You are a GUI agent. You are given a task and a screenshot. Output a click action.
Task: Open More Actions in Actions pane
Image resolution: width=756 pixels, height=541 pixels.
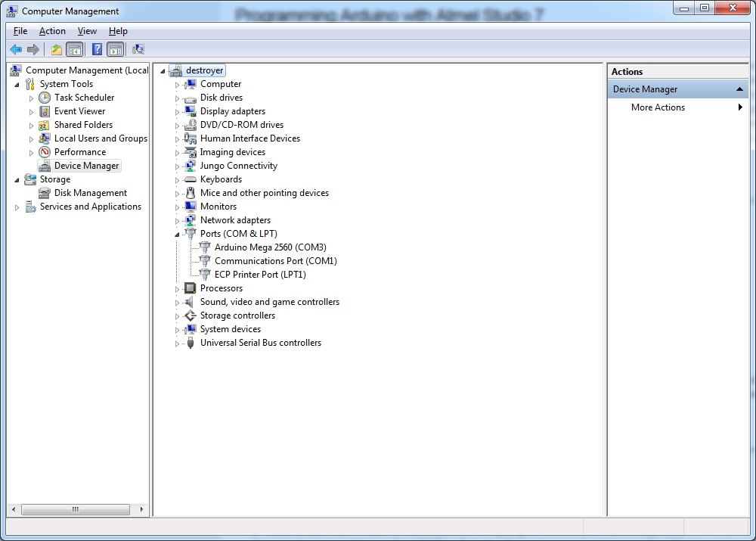coord(658,107)
